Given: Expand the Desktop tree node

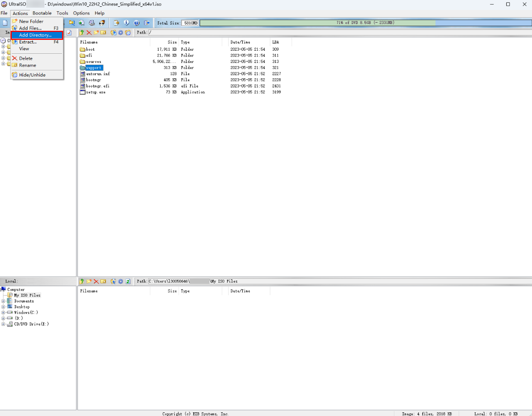Looking at the screenshot, I should point(3,307).
